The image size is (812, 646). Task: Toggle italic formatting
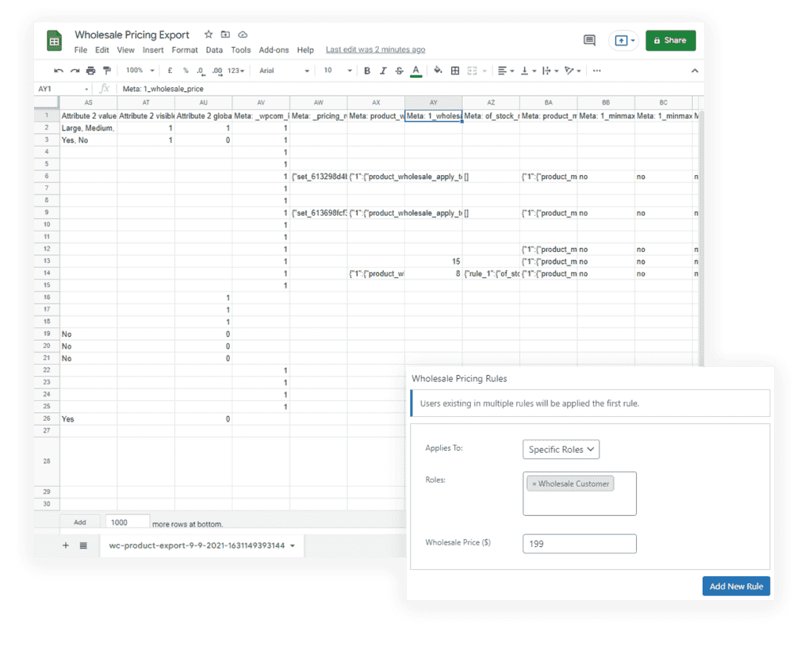tap(383, 71)
